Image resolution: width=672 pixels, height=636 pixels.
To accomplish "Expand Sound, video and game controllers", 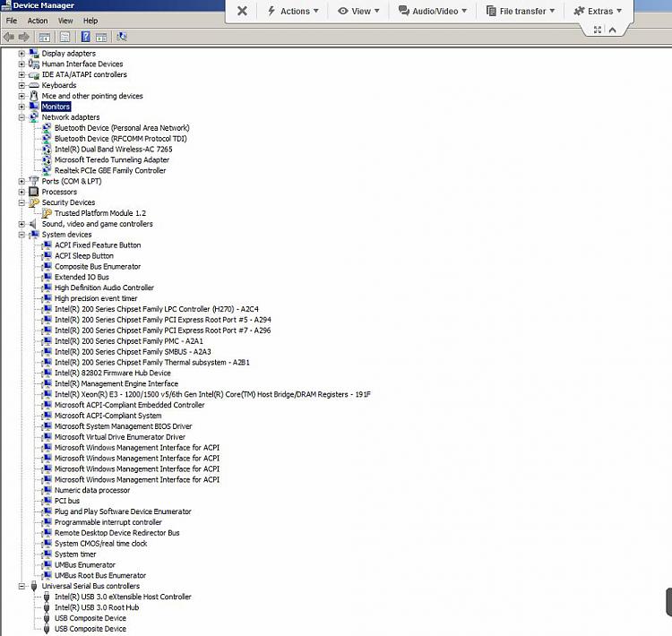I will pos(22,224).
